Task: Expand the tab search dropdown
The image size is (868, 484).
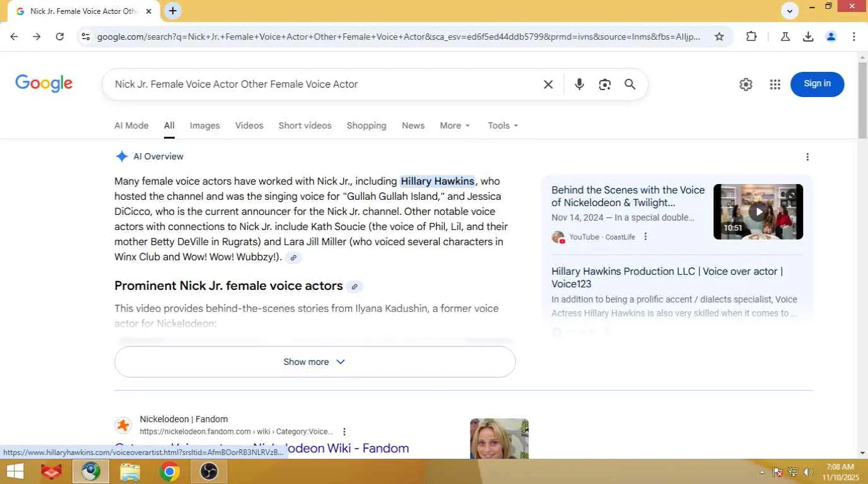Action: click(x=790, y=11)
